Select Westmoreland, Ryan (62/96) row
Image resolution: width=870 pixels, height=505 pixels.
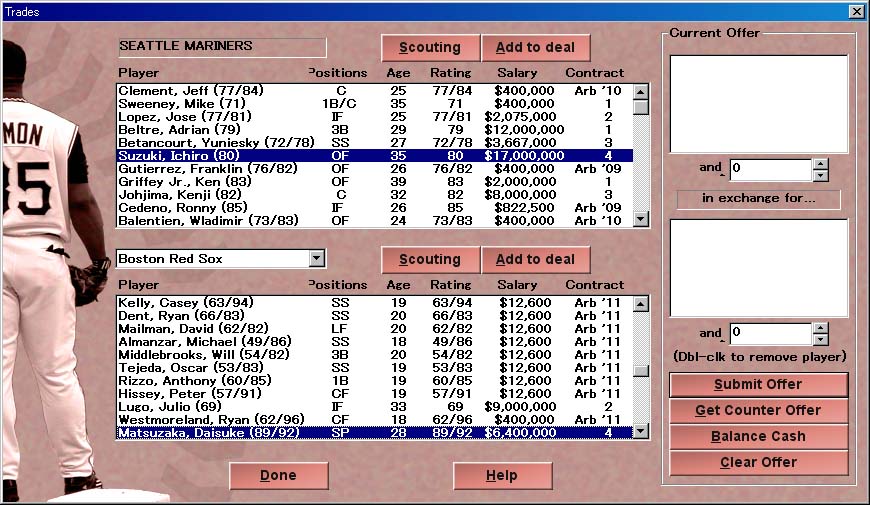[375, 420]
